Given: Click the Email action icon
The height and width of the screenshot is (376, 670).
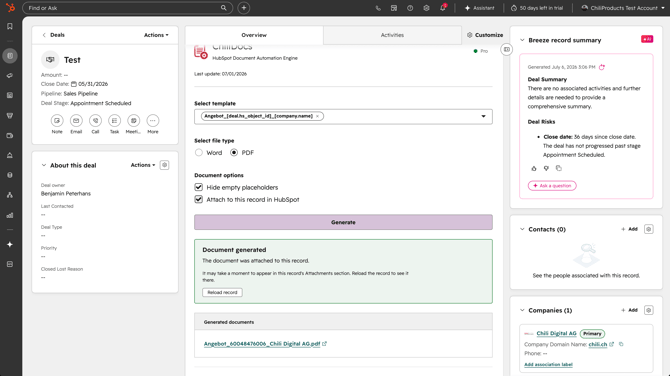Looking at the screenshot, I should [x=76, y=121].
